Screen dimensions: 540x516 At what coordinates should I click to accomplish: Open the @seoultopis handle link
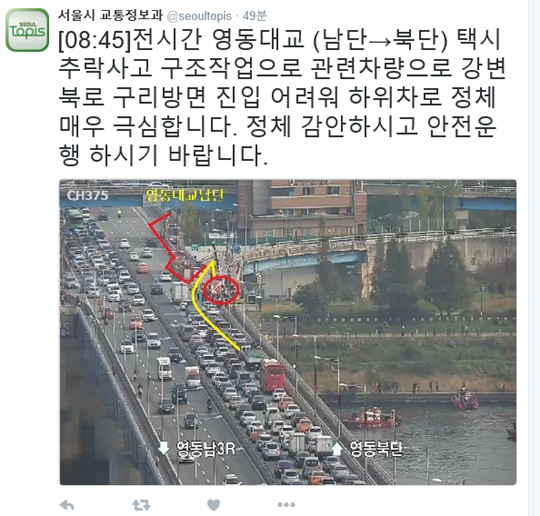199,16
